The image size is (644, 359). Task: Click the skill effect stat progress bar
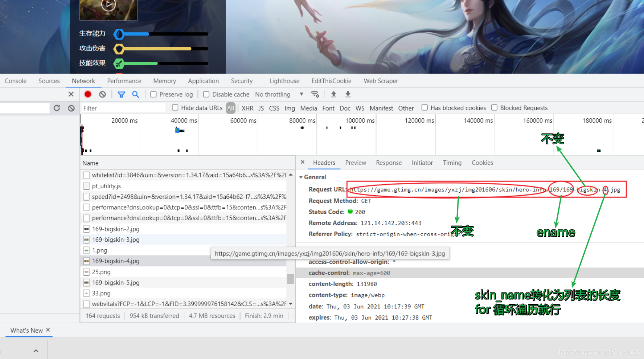click(166, 64)
